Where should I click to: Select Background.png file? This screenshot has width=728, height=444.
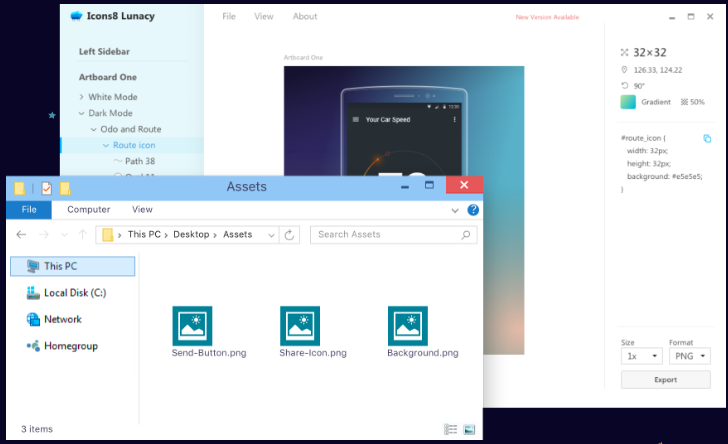coord(422,332)
